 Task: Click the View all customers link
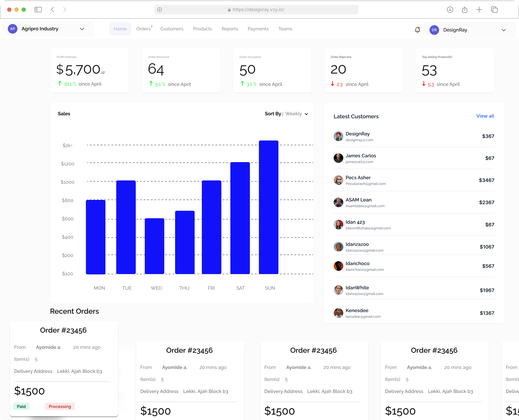pyautogui.click(x=485, y=116)
